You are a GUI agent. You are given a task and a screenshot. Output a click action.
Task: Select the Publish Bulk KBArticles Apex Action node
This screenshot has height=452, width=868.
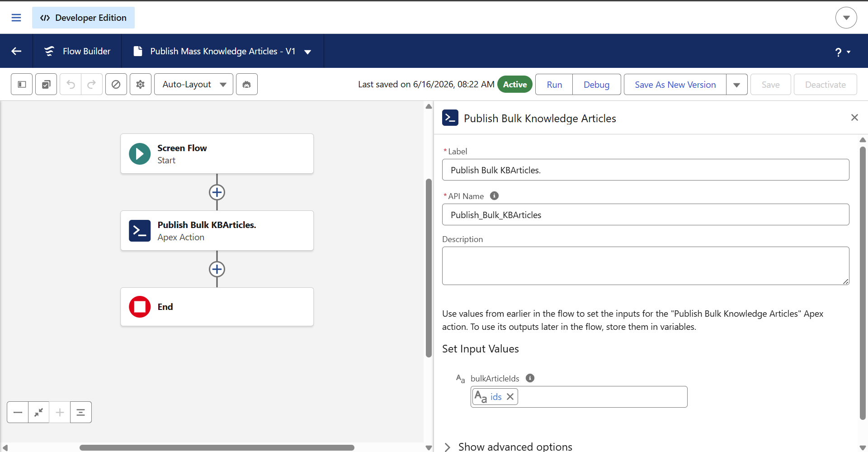[x=217, y=231]
